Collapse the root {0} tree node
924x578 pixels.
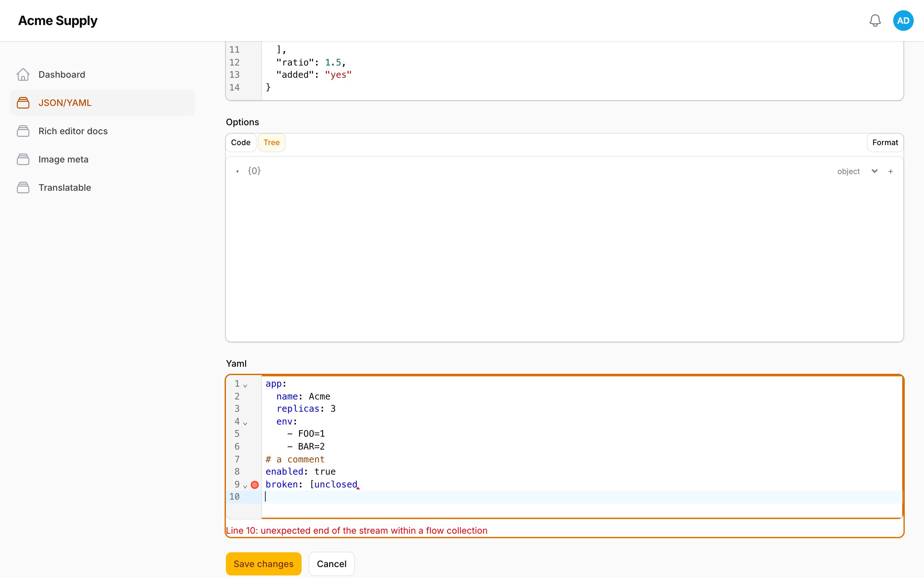click(x=237, y=172)
